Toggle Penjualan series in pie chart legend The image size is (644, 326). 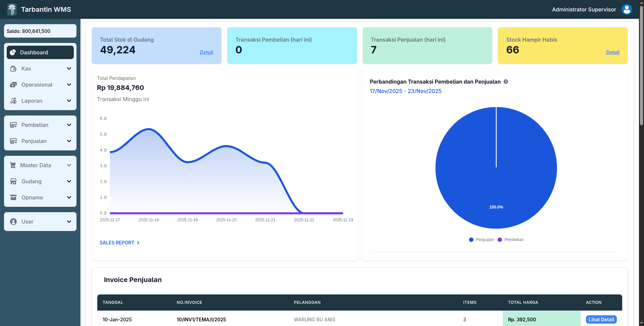481,240
